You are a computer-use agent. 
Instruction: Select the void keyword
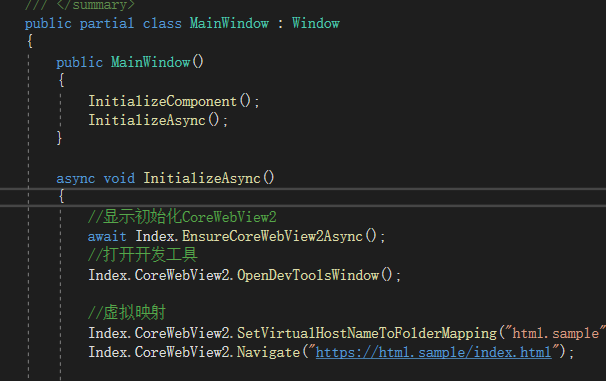tap(119, 179)
